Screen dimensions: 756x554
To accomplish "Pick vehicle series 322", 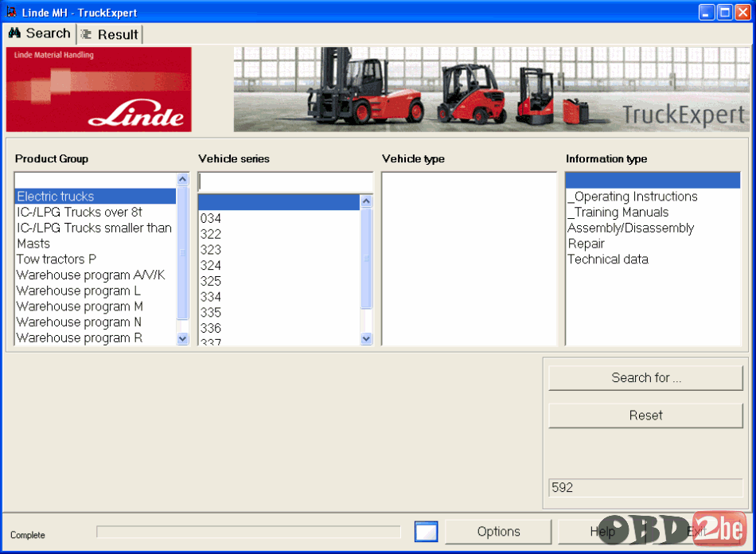I will [x=279, y=234].
